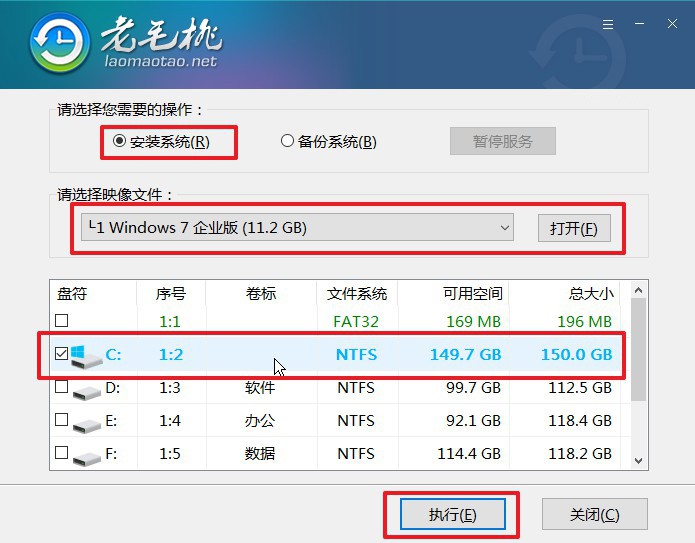Open an image file with 打开(F)

[x=573, y=228]
